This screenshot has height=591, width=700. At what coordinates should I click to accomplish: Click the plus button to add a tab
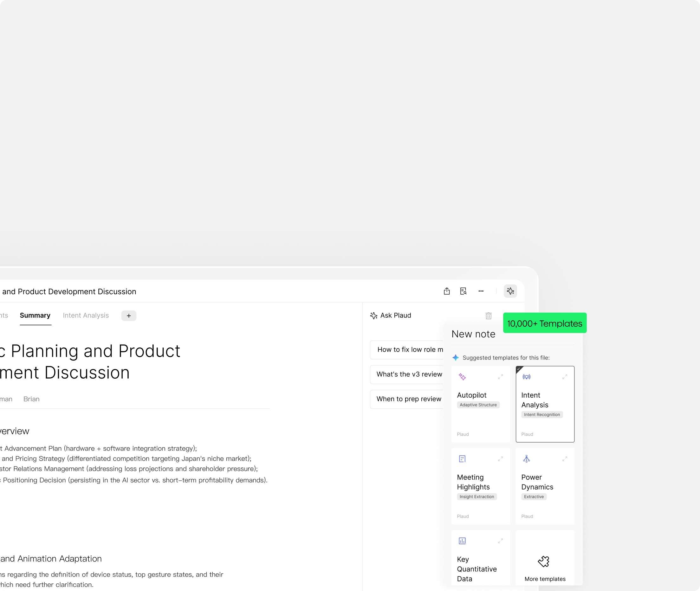tap(129, 315)
